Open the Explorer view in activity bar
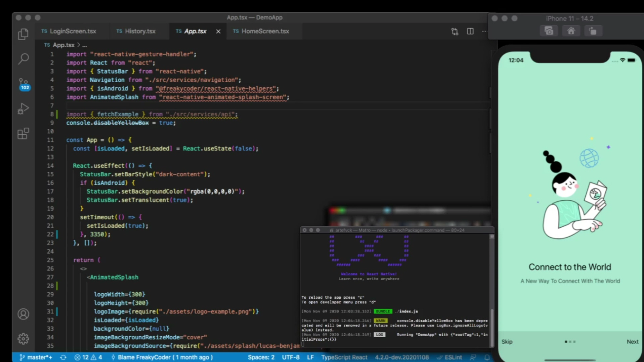Image resolution: width=644 pixels, height=362 pixels. [23, 34]
